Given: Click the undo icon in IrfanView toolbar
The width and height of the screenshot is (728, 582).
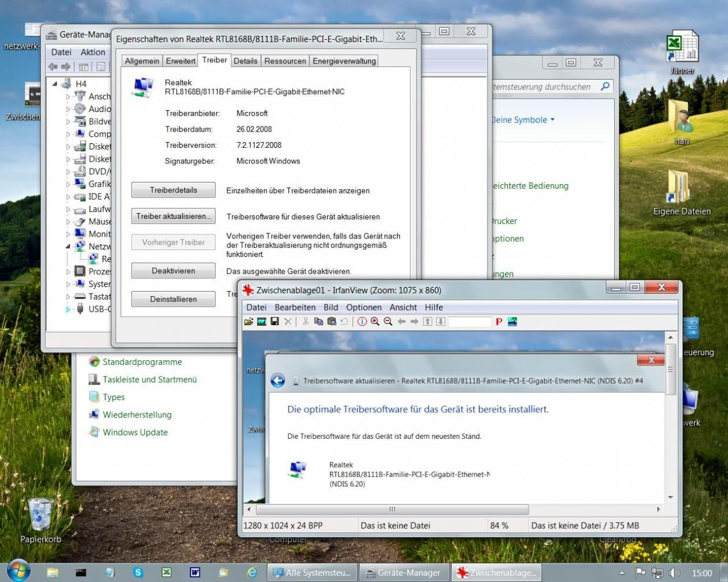Looking at the screenshot, I should (344, 322).
